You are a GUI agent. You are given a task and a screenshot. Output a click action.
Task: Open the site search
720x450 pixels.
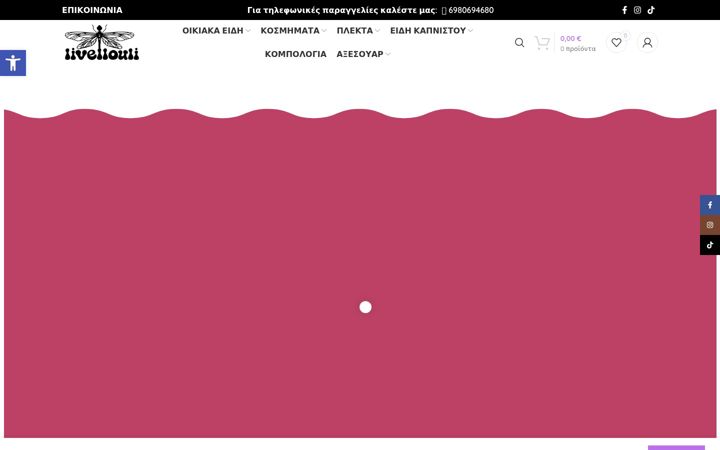tap(519, 43)
